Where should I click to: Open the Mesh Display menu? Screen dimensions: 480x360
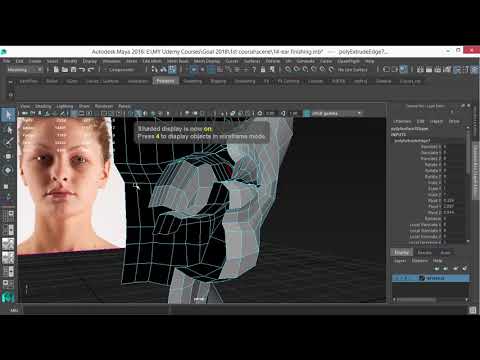(x=207, y=61)
